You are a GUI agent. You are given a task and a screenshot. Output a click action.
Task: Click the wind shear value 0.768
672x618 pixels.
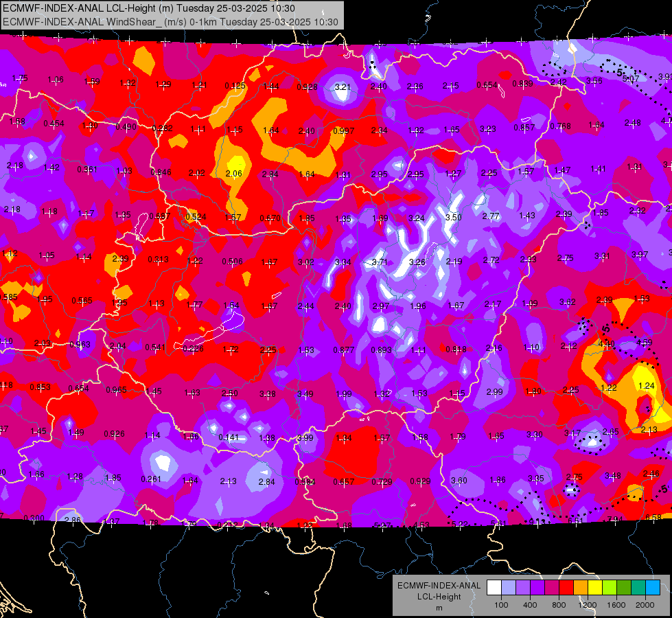[560, 126]
